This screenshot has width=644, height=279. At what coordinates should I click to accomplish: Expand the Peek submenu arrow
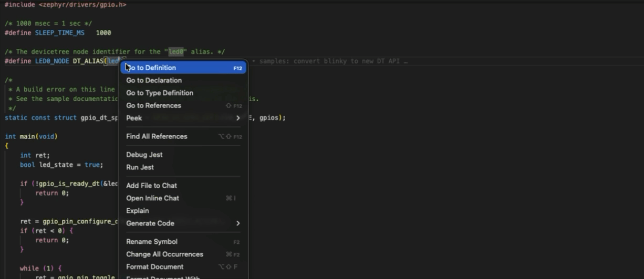tap(238, 118)
